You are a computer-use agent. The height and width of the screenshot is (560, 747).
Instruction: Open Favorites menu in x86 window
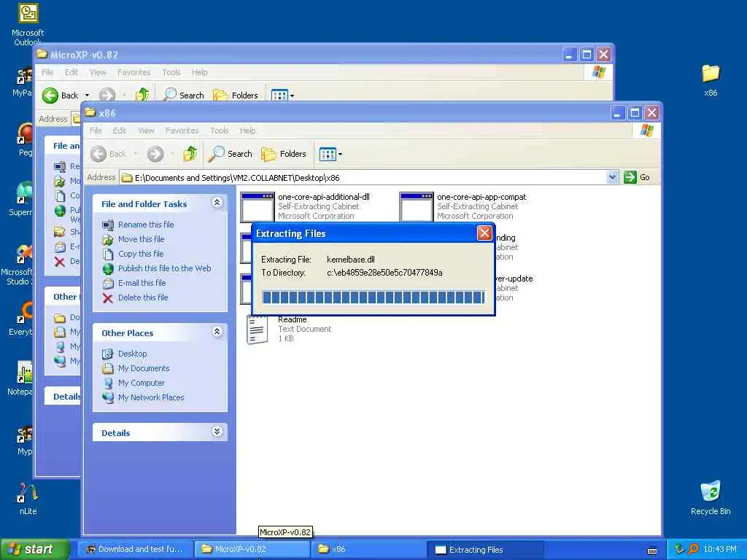(182, 131)
